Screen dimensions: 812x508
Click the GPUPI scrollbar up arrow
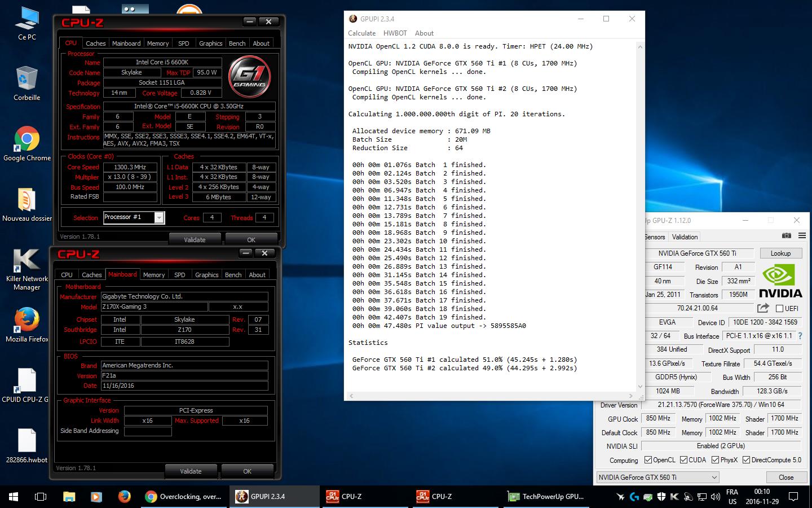(640, 47)
